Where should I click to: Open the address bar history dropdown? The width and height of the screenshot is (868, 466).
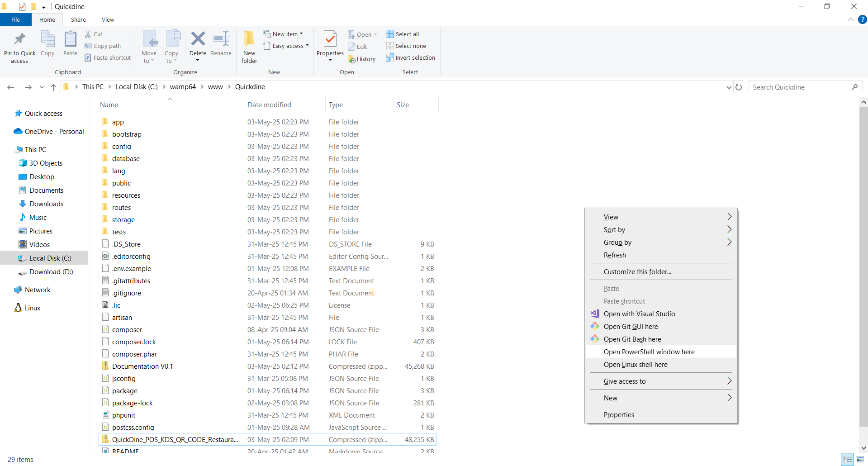[729, 87]
